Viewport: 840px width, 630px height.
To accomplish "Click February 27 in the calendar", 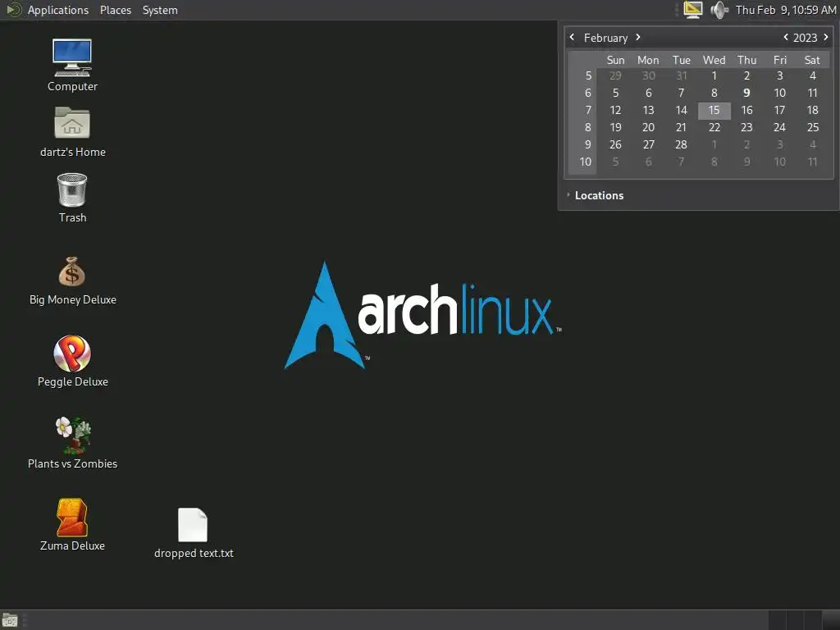I will point(648,144).
